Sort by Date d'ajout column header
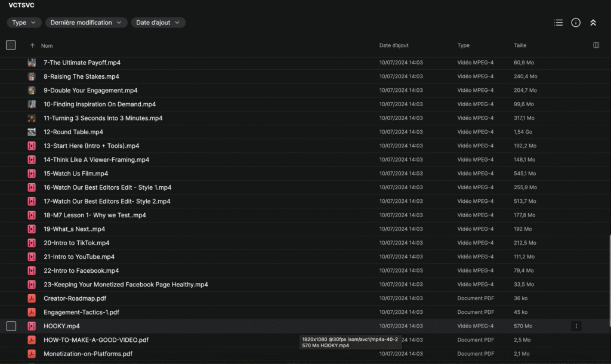 click(x=394, y=45)
